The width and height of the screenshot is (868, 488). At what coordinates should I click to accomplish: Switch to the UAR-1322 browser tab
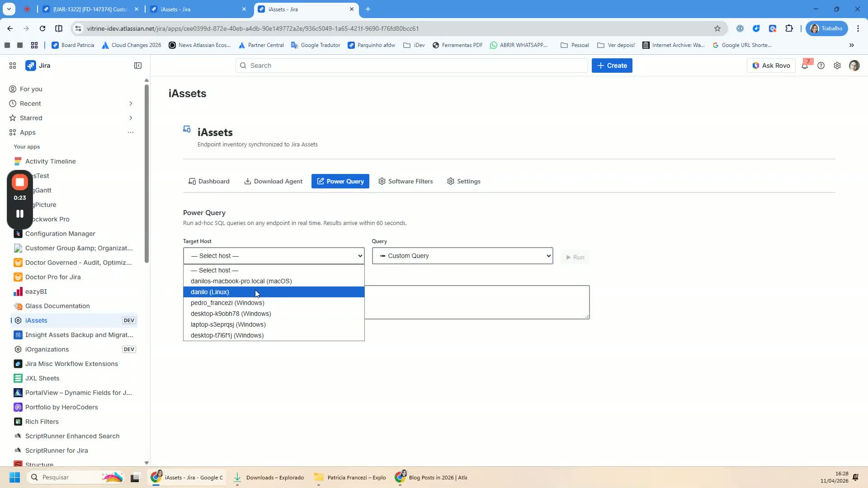point(90,9)
